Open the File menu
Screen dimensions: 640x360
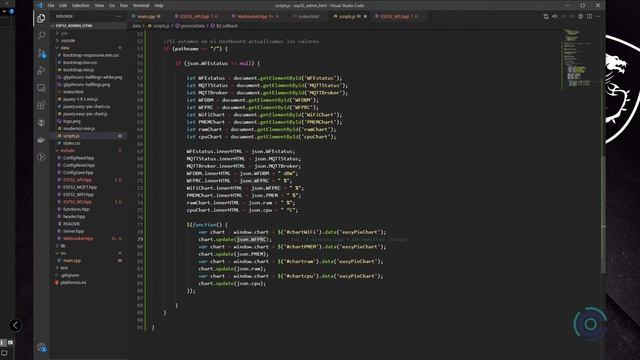(x=51, y=5)
